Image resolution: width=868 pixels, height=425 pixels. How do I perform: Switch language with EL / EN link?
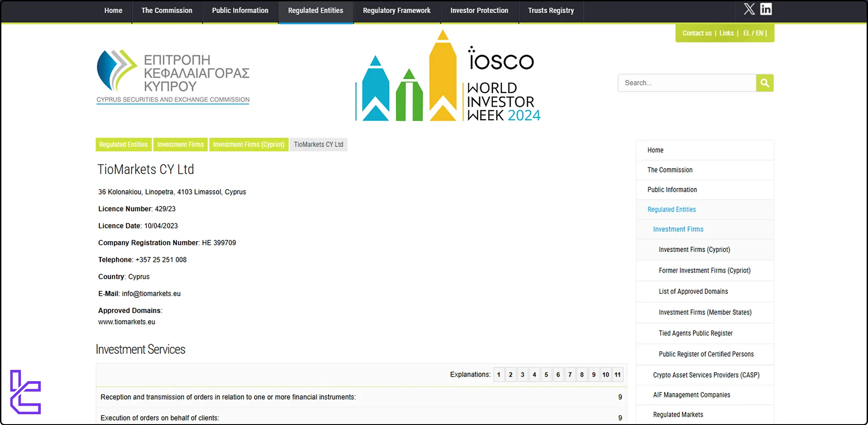click(x=753, y=33)
